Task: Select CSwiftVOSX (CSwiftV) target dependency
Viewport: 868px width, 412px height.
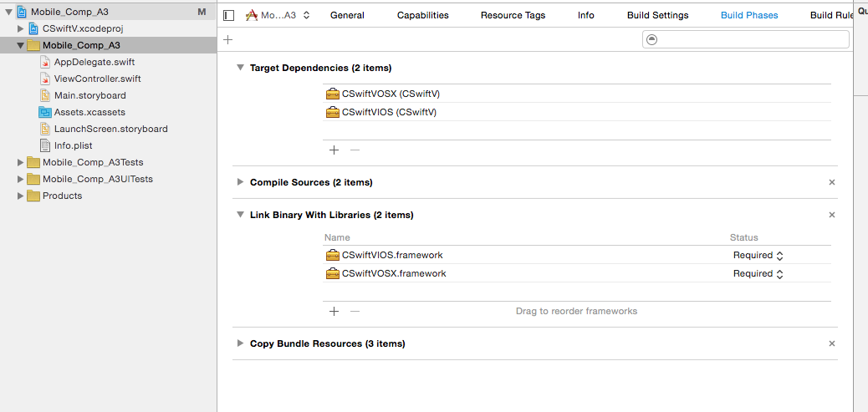Action: click(577, 94)
